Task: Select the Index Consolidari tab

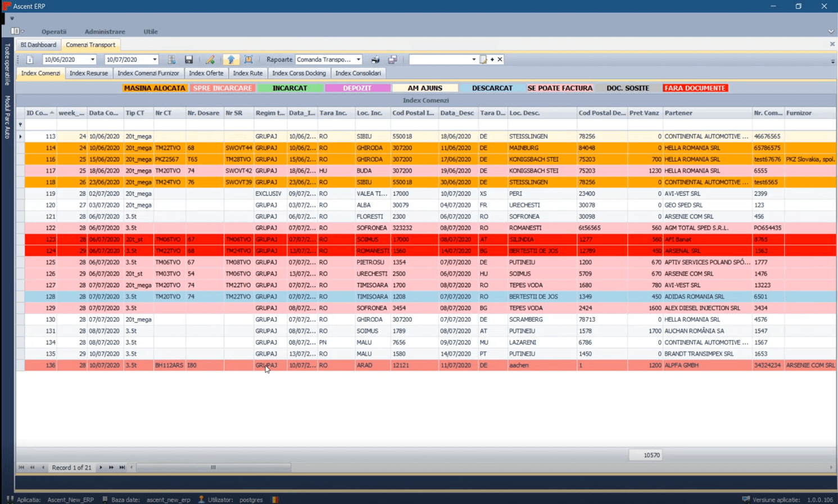Action: coord(358,73)
